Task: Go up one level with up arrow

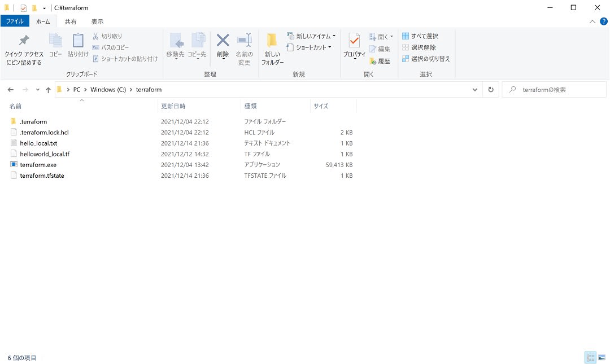Action: click(48, 90)
